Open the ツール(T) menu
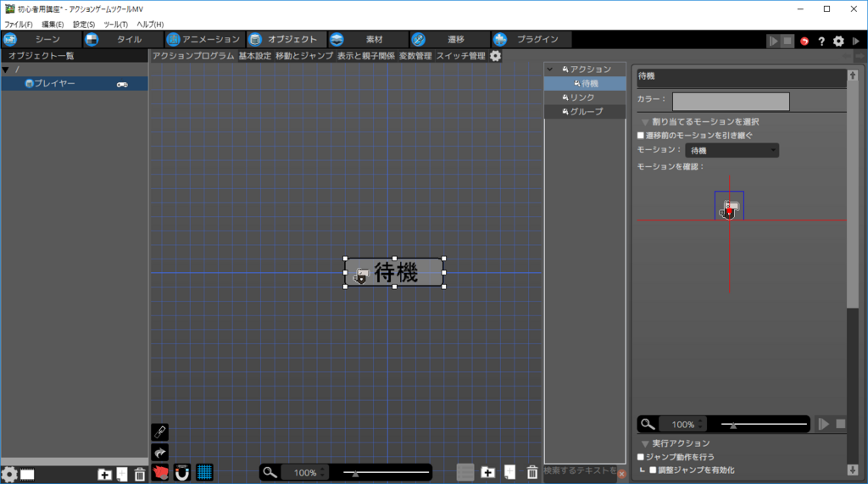The height and width of the screenshot is (484, 868). pos(115,25)
